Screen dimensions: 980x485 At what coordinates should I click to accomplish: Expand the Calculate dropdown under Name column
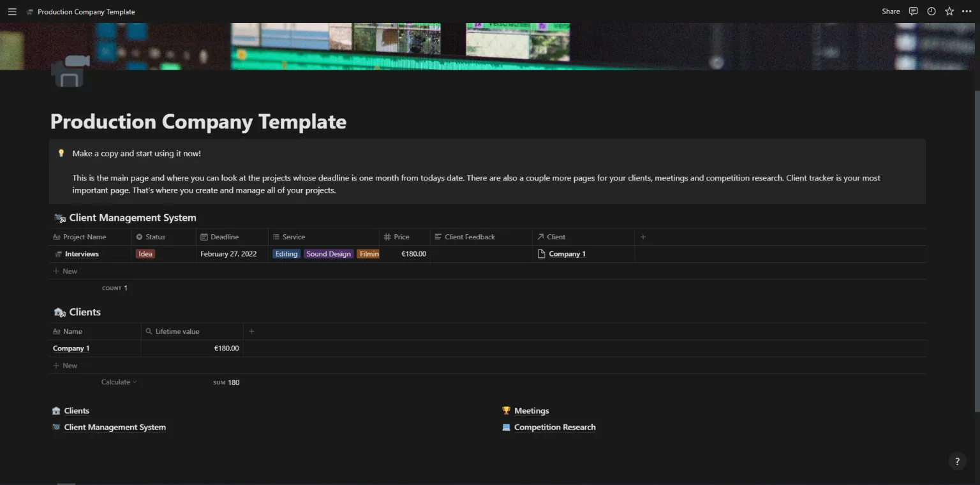click(x=119, y=382)
